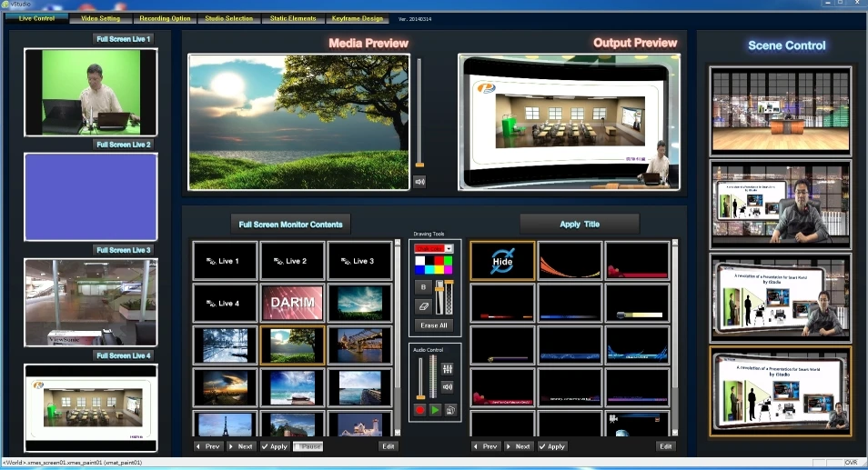Click the Full Screen Monitor Contents header
This screenshot has width=868, height=470.
click(x=290, y=225)
